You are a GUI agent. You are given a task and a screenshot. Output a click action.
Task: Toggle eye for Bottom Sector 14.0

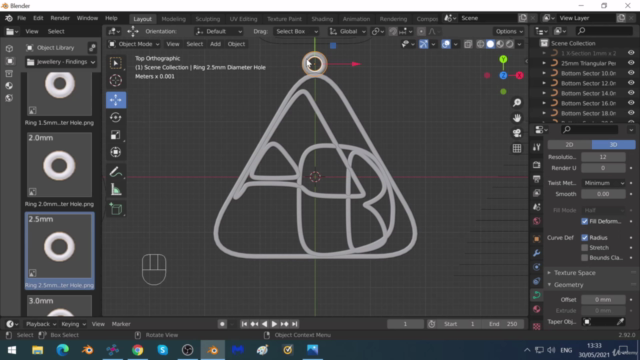631,93
